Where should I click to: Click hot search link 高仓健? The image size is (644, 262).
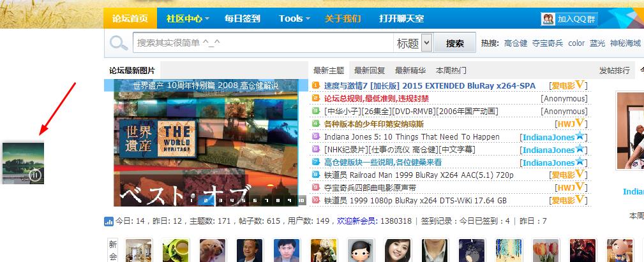[516, 43]
